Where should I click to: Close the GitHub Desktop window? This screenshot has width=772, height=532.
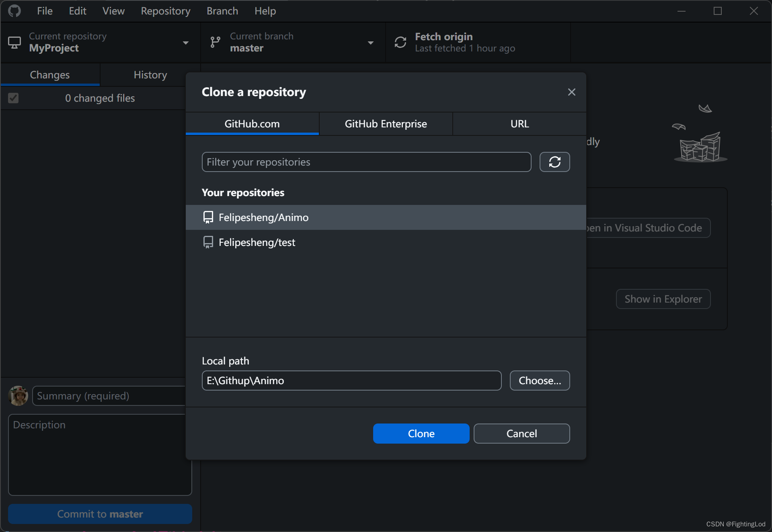tap(754, 11)
